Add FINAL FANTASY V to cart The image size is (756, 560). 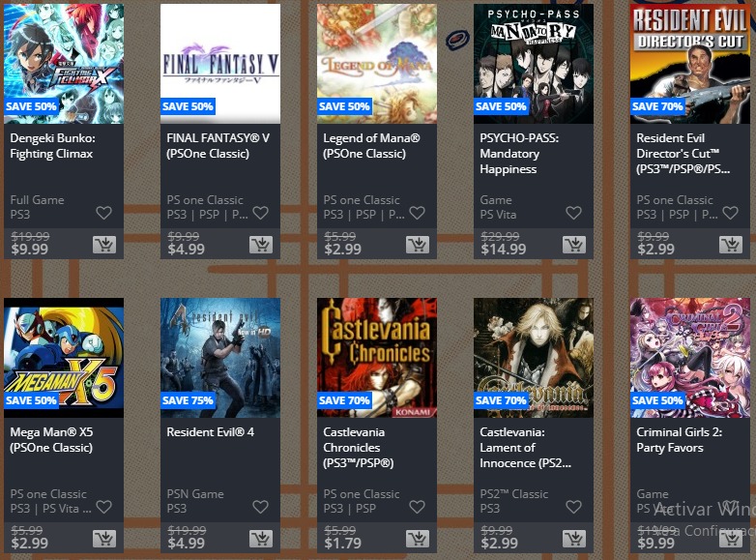(x=261, y=245)
